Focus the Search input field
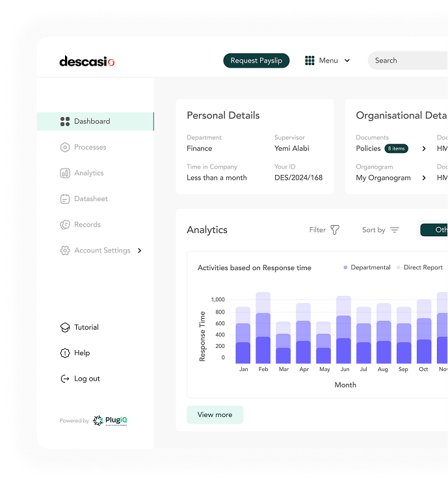Viewport: 448px width, 486px height. pos(406,61)
